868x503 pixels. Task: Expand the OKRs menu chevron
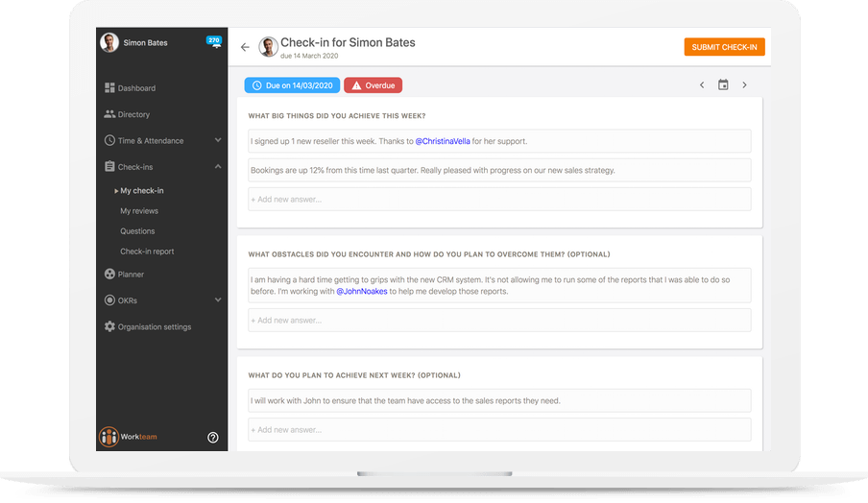tap(218, 299)
